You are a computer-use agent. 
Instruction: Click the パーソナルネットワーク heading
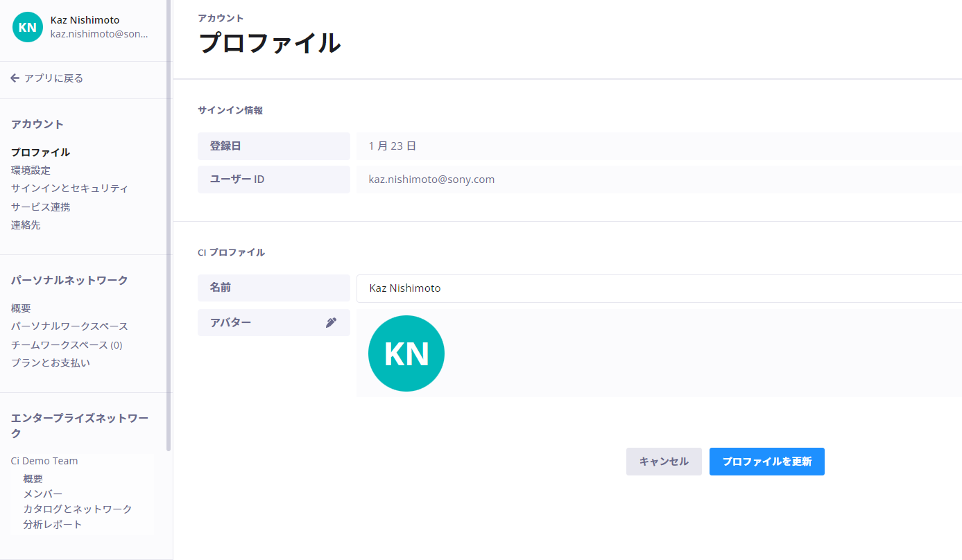tap(69, 281)
